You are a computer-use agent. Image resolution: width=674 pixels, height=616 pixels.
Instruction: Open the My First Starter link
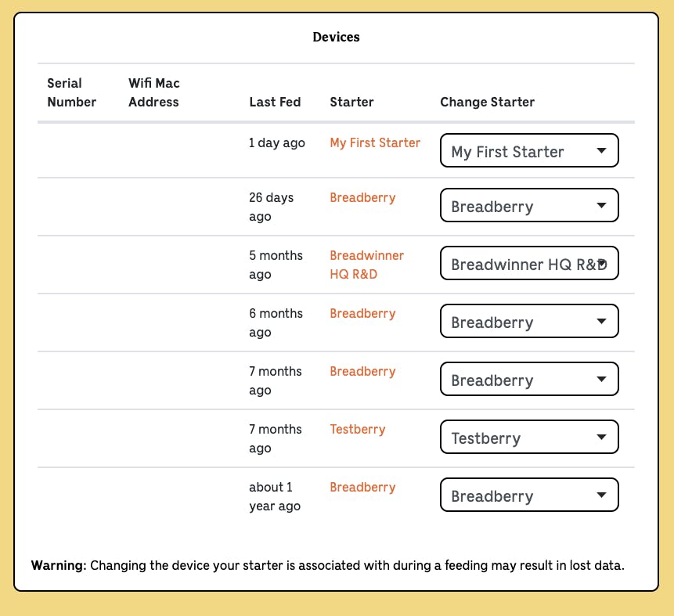[375, 143]
